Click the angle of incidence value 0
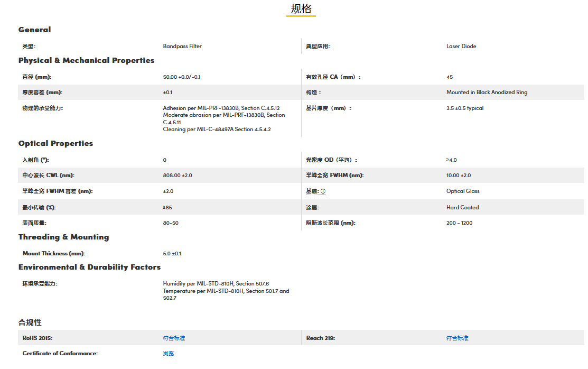 (x=165, y=160)
